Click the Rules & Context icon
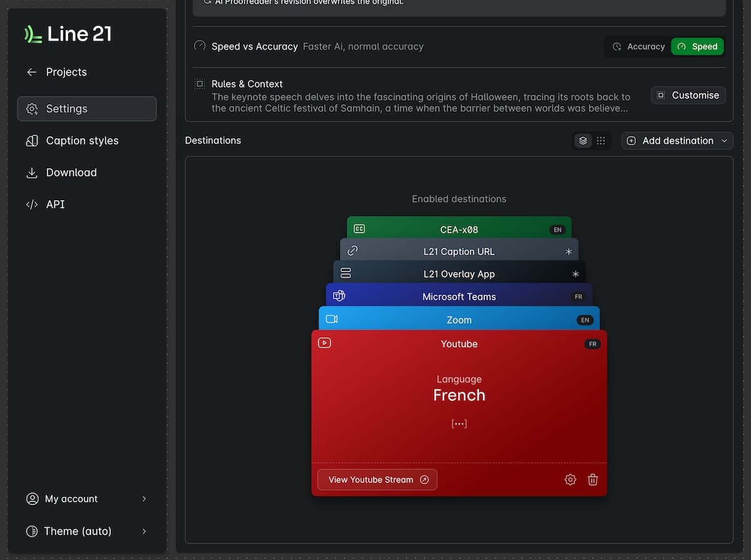The width and height of the screenshot is (751, 560). 200,84
